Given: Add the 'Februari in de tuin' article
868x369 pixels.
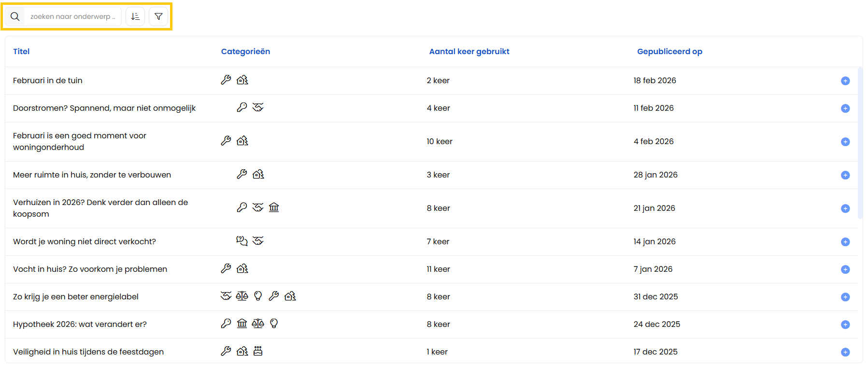Looking at the screenshot, I should click(x=845, y=81).
